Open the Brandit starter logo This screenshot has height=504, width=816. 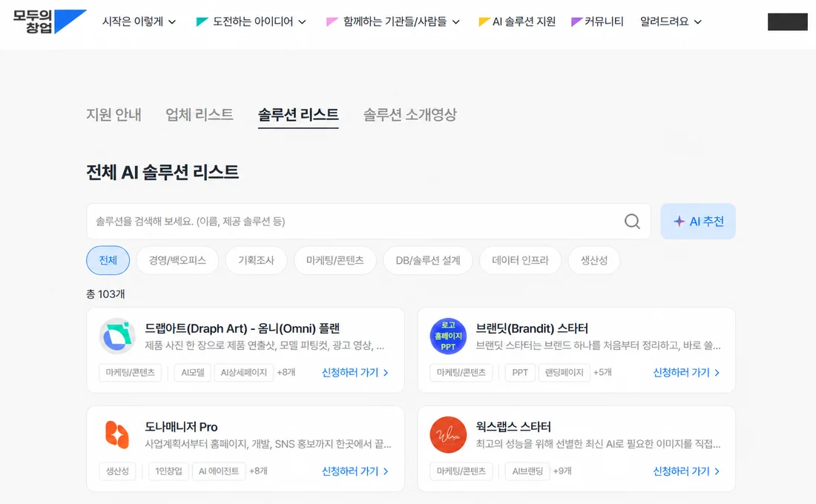448,336
